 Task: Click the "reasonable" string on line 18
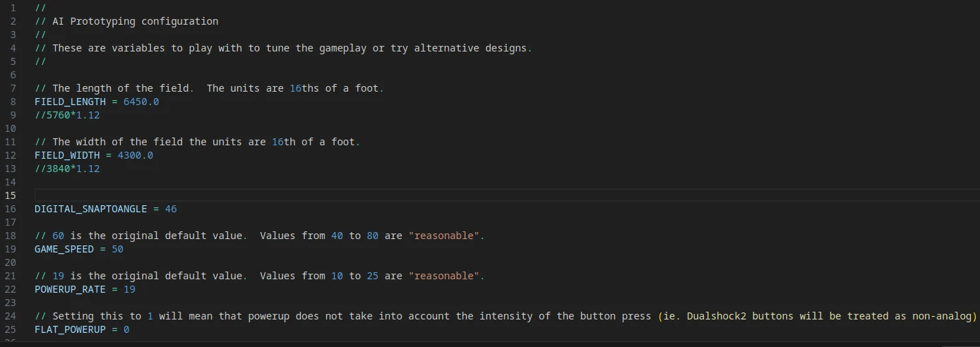pyautogui.click(x=443, y=236)
